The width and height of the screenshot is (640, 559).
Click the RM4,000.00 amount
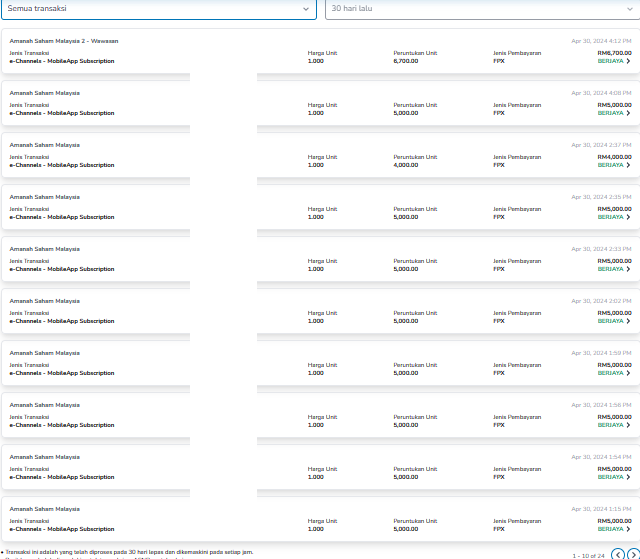pyautogui.click(x=614, y=157)
